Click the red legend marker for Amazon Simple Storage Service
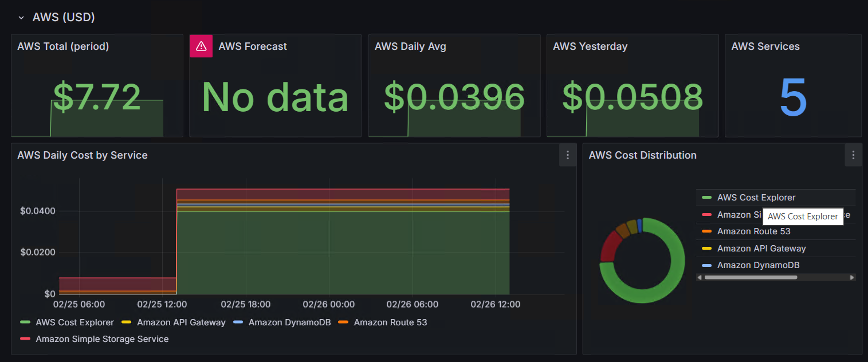The width and height of the screenshot is (868, 362). [26, 338]
